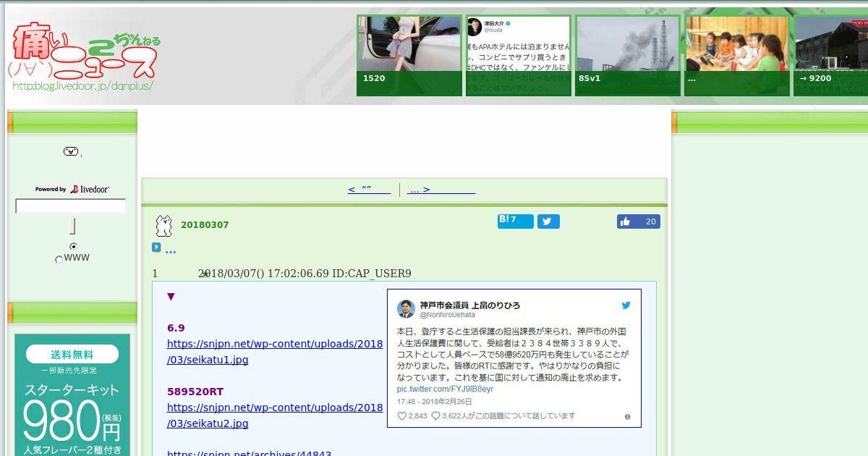Open the 20180307 date link

click(205, 225)
